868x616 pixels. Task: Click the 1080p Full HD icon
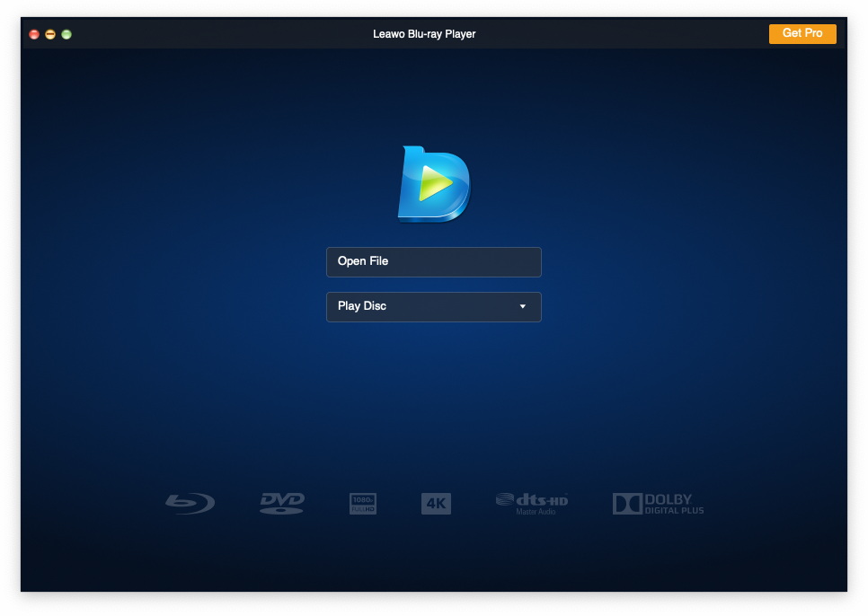click(x=363, y=504)
